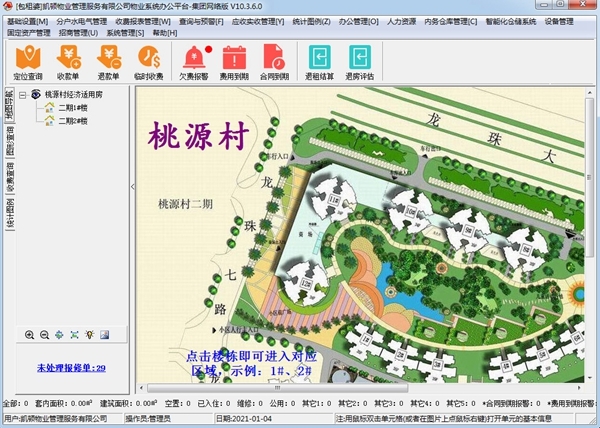The height and width of the screenshot is (428, 600).
Task: Click vertical scrollbar down arrow
Action: point(590,378)
